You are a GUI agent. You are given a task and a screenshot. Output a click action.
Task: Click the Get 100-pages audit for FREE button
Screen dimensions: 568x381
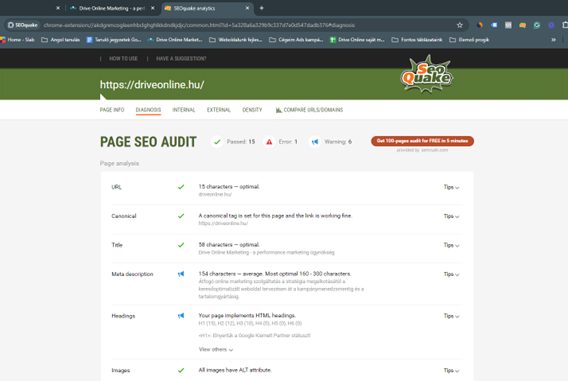click(422, 141)
